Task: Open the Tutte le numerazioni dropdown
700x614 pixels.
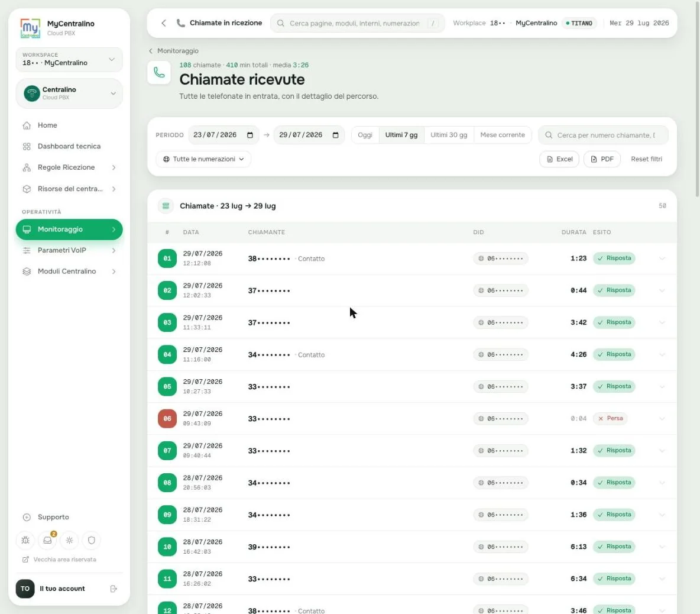Action: [x=203, y=160]
